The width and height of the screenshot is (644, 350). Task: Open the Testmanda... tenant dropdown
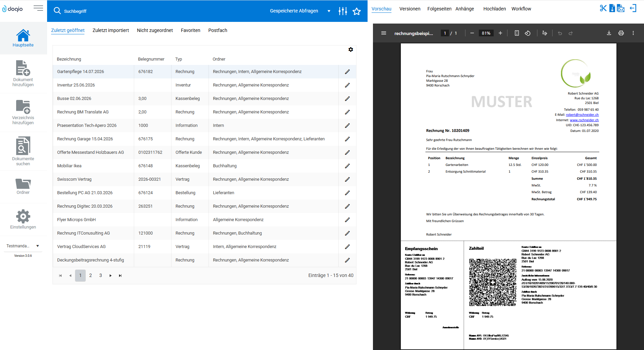pyautogui.click(x=23, y=246)
